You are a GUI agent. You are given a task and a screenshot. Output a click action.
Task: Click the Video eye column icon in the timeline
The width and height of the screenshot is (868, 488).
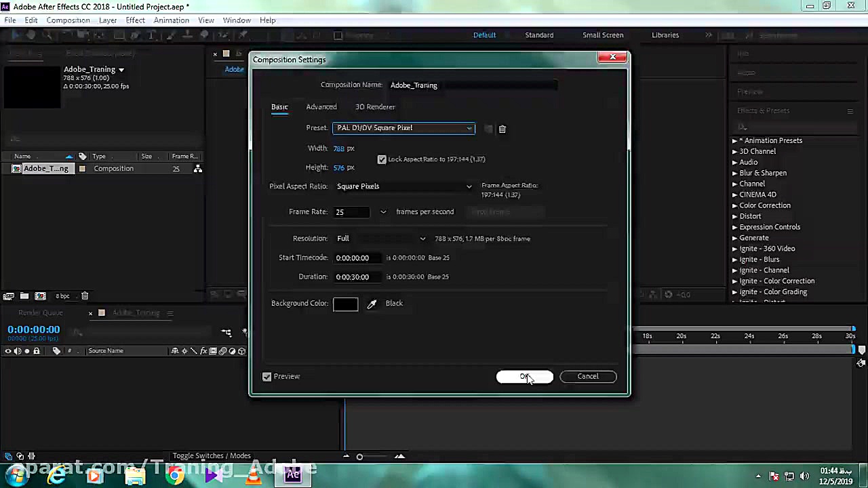tap(8, 351)
